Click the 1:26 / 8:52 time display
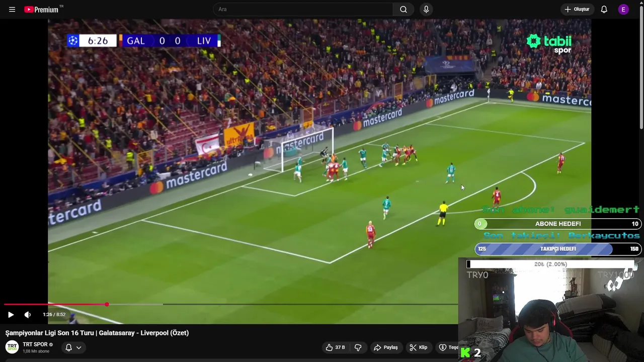Viewport: 644px width, 362px height. (54, 315)
